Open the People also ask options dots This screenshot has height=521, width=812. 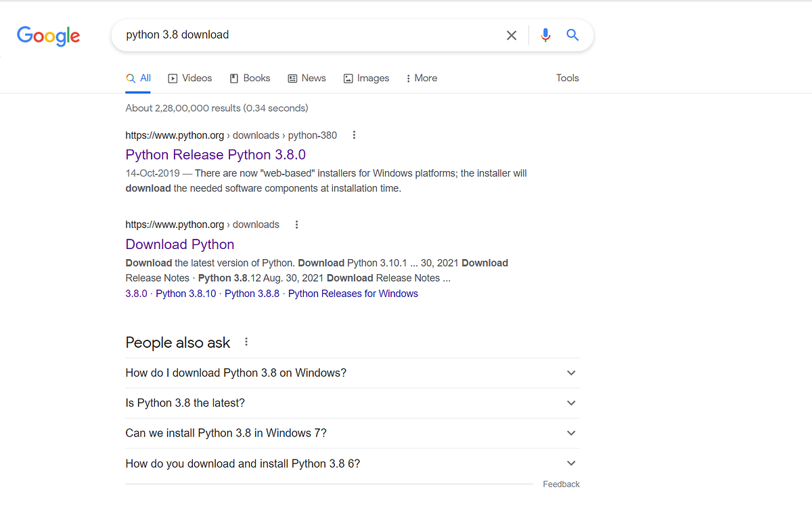point(246,342)
